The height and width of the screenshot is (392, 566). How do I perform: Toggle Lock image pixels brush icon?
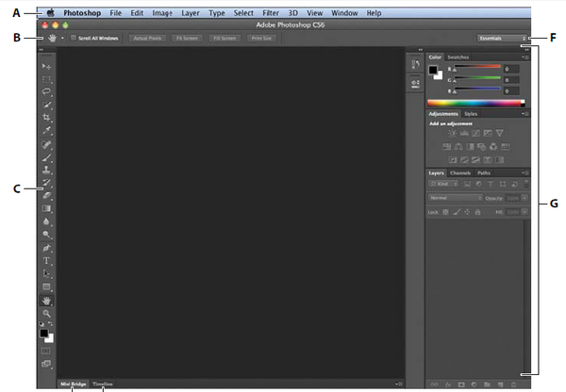(457, 212)
